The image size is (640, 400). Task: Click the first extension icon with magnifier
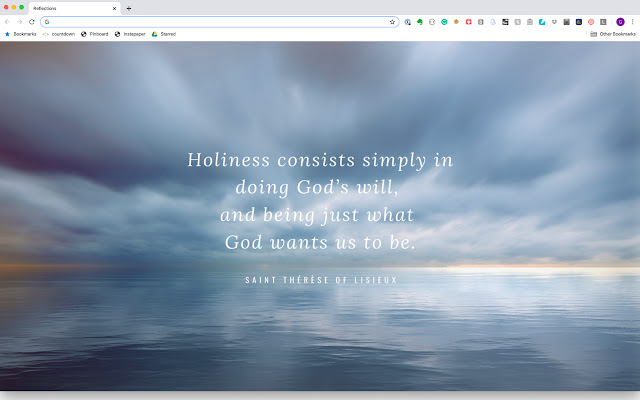click(407, 22)
